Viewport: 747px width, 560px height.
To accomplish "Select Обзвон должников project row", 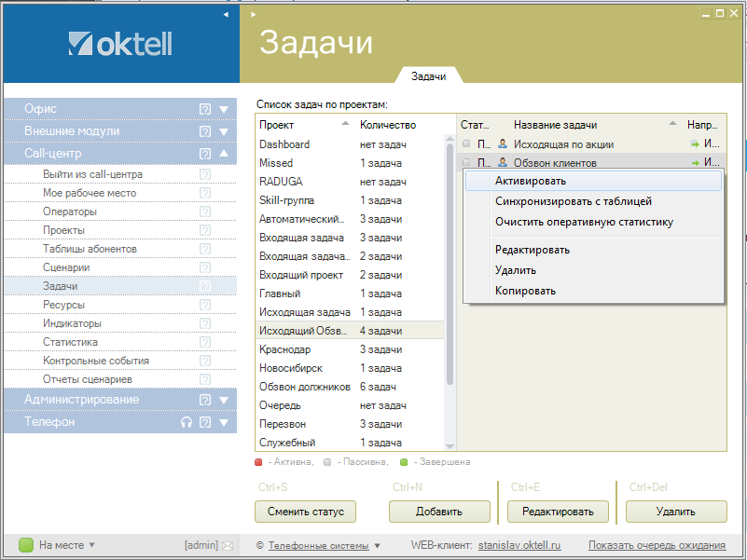I will tap(304, 387).
